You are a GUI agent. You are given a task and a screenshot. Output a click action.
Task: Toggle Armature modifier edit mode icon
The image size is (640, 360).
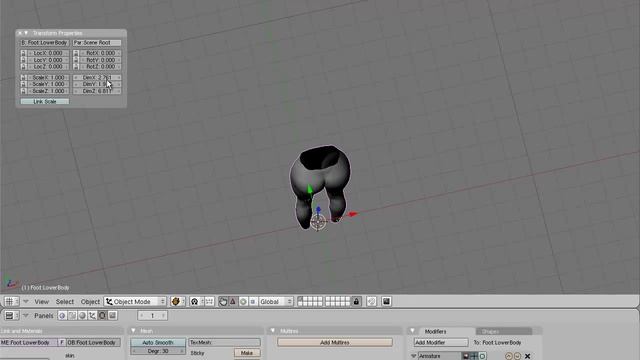[x=482, y=356]
